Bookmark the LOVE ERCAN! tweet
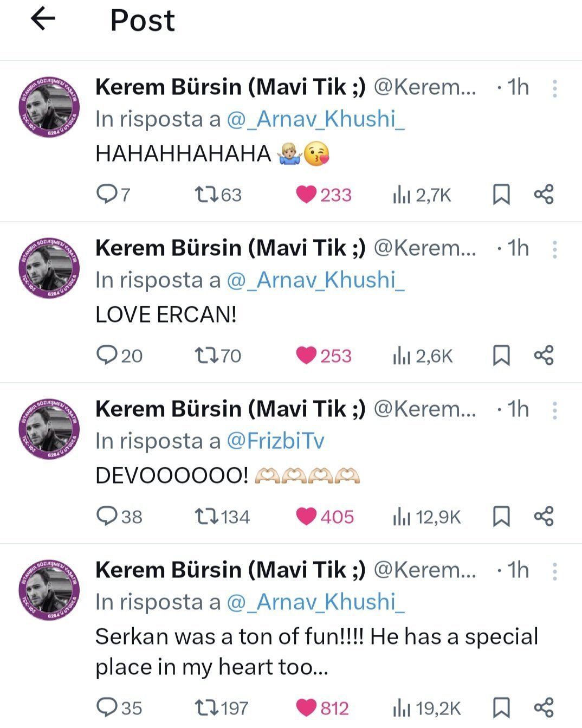 click(x=501, y=356)
